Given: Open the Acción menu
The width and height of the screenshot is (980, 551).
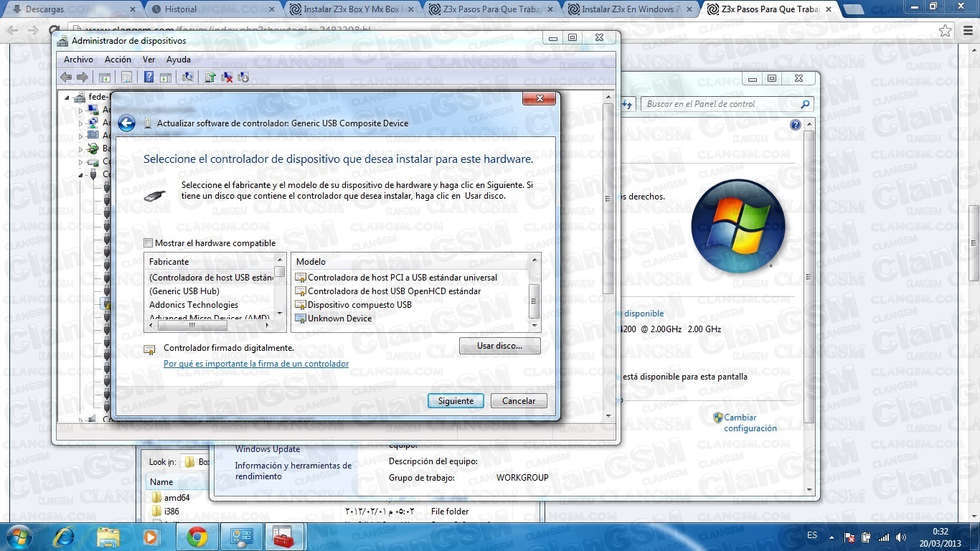Looking at the screenshot, I should (118, 60).
